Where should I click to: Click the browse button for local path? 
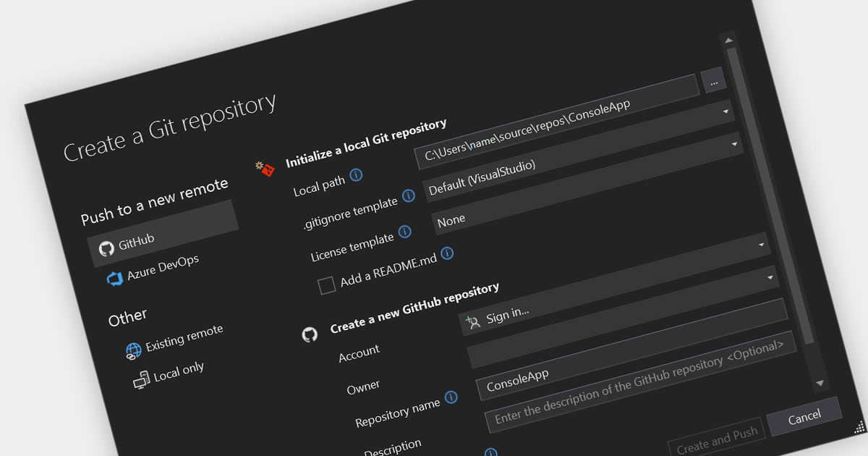pyautogui.click(x=713, y=82)
